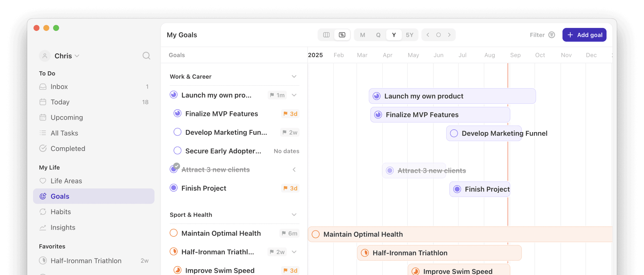Image resolution: width=644 pixels, height=275 pixels.
Task: Toggle Half-Ironman Triathlon circle in goals list
Action: (173, 251)
